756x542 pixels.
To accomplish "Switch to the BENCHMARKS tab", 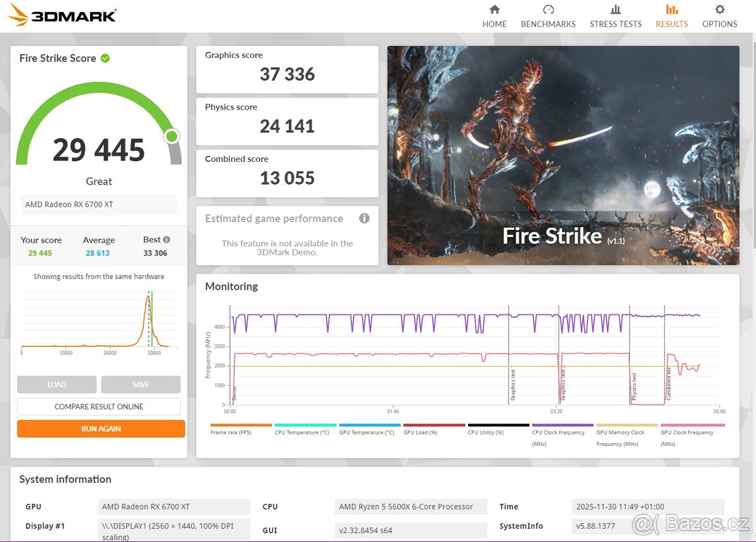I will click(x=548, y=9).
